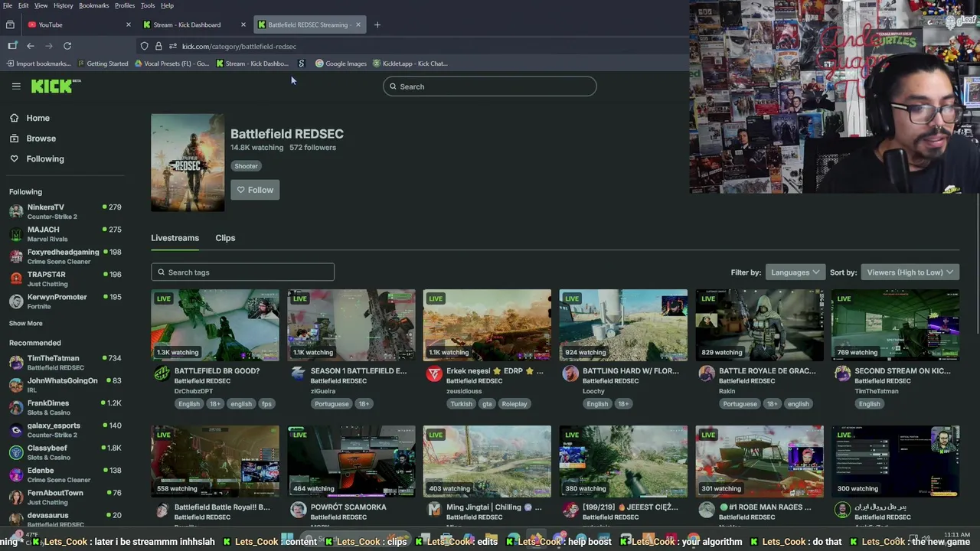Open the Bookmarks menu

pyautogui.click(x=93, y=5)
